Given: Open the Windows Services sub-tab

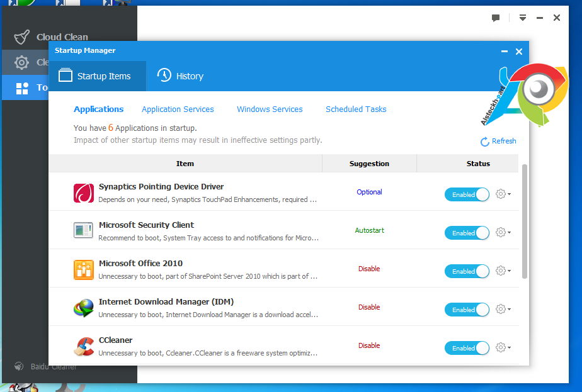Looking at the screenshot, I should tap(270, 109).
